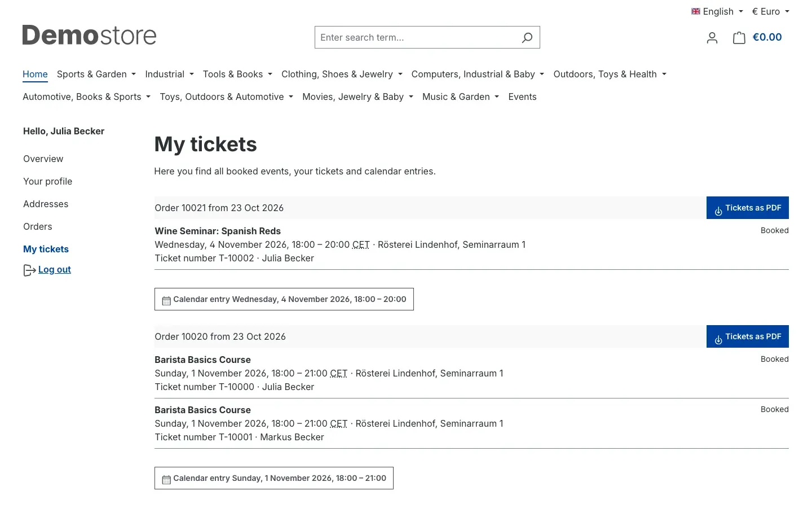812x508 pixels.
Task: Click the My tickets page heading
Action: pyautogui.click(x=206, y=144)
